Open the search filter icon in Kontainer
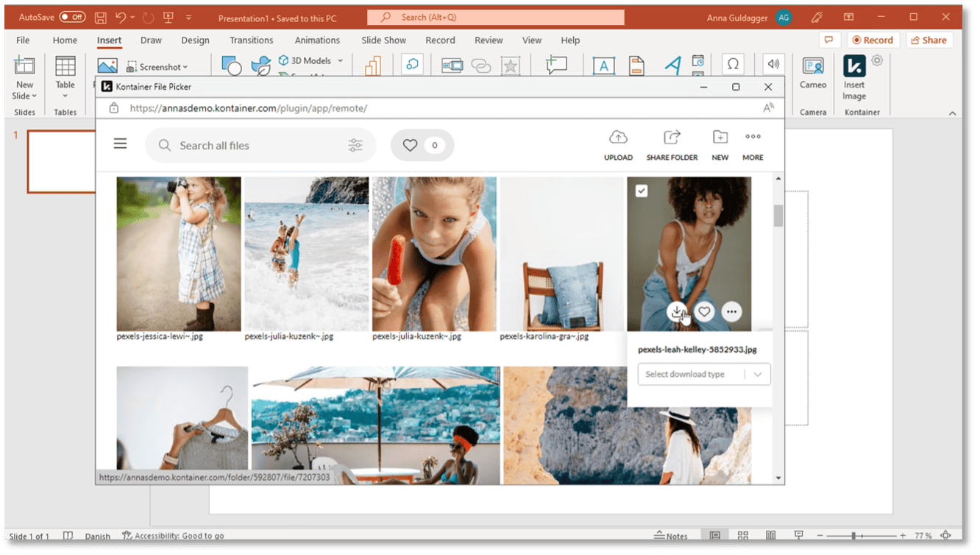The height and width of the screenshot is (555, 980). [356, 145]
